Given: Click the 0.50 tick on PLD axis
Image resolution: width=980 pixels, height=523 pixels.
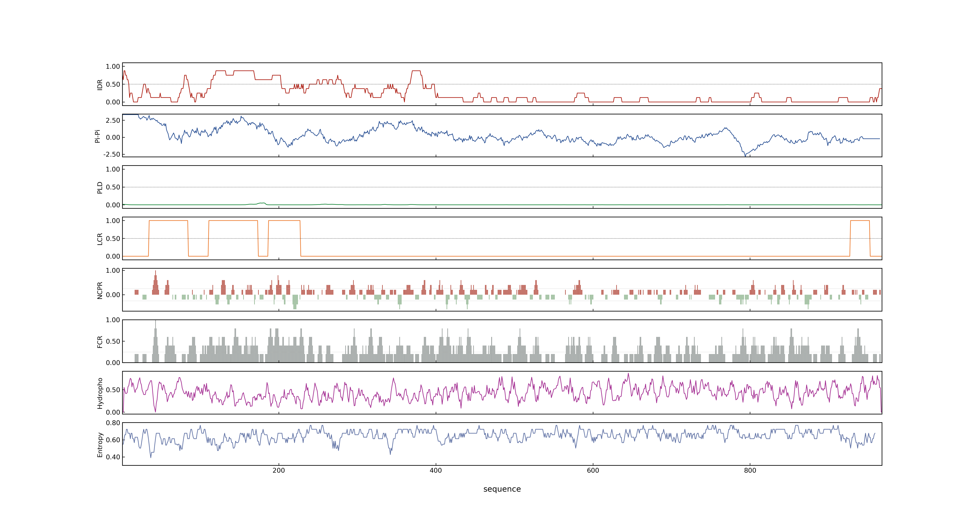Looking at the screenshot, I should coord(113,187).
